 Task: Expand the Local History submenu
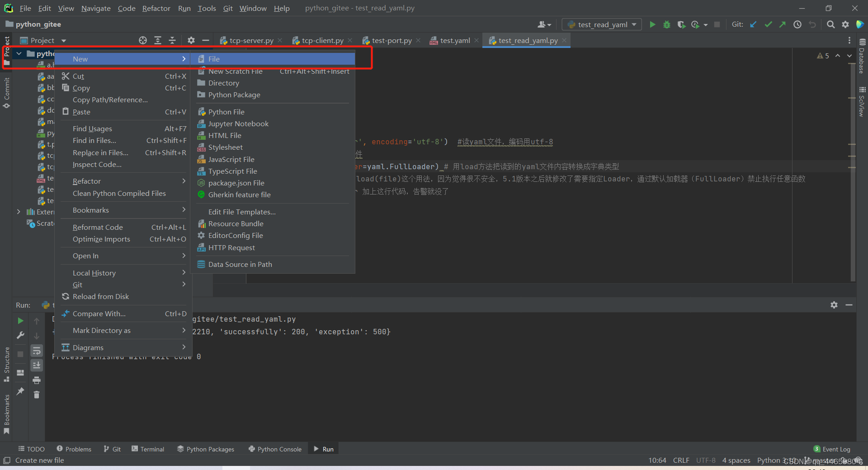coord(123,273)
